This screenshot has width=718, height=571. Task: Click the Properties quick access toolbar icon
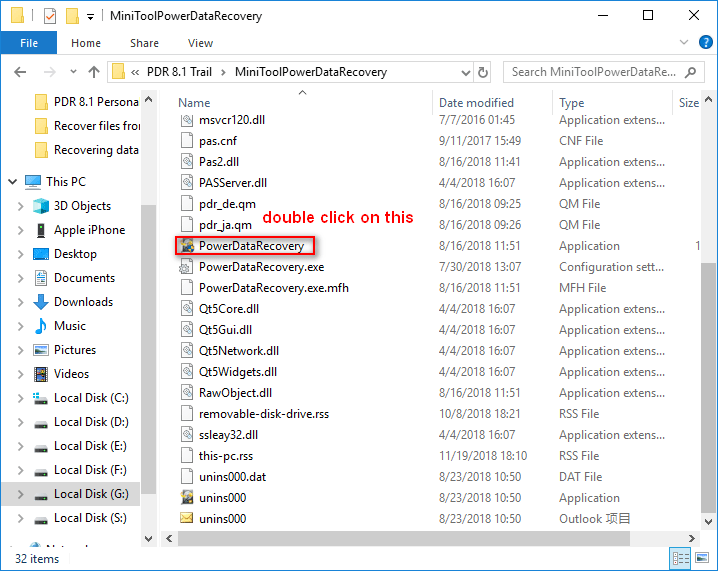pos(50,16)
